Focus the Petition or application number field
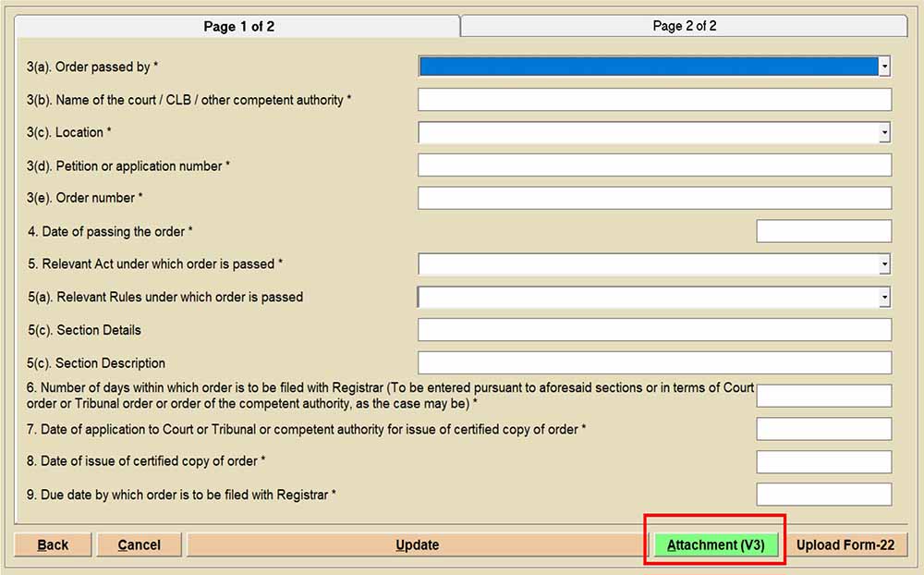924x575 pixels. 654,165
